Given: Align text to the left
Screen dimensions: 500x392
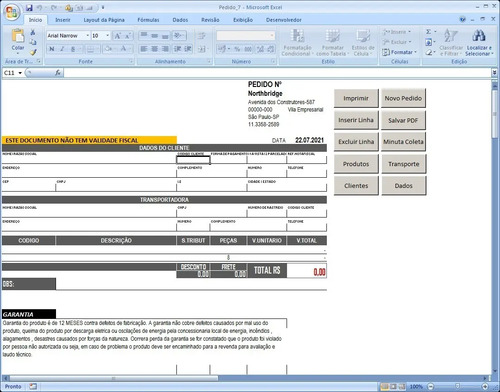Looking at the screenshot, I should [144, 49].
